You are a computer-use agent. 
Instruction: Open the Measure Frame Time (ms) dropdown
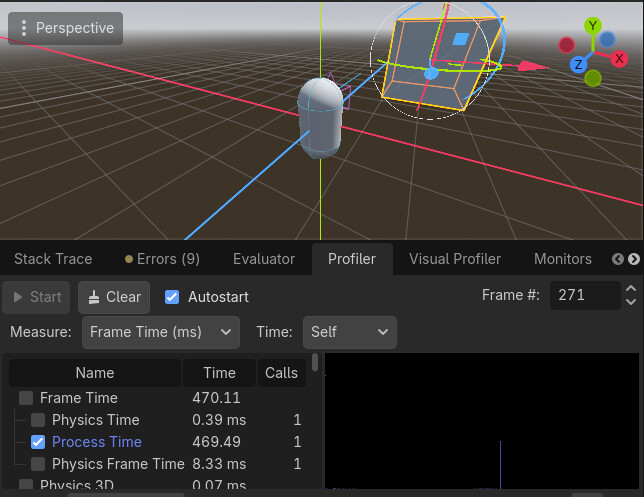click(161, 332)
